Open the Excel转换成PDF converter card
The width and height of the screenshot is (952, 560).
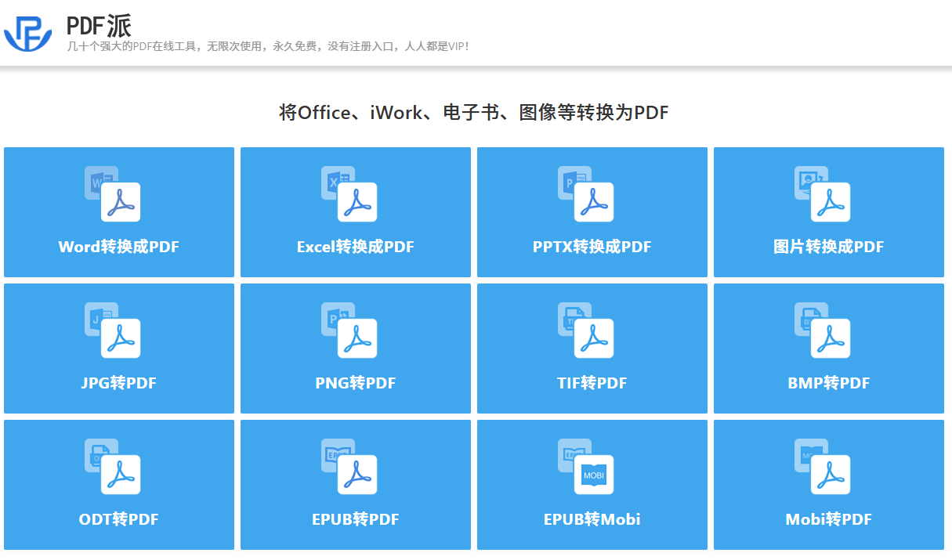click(355, 211)
